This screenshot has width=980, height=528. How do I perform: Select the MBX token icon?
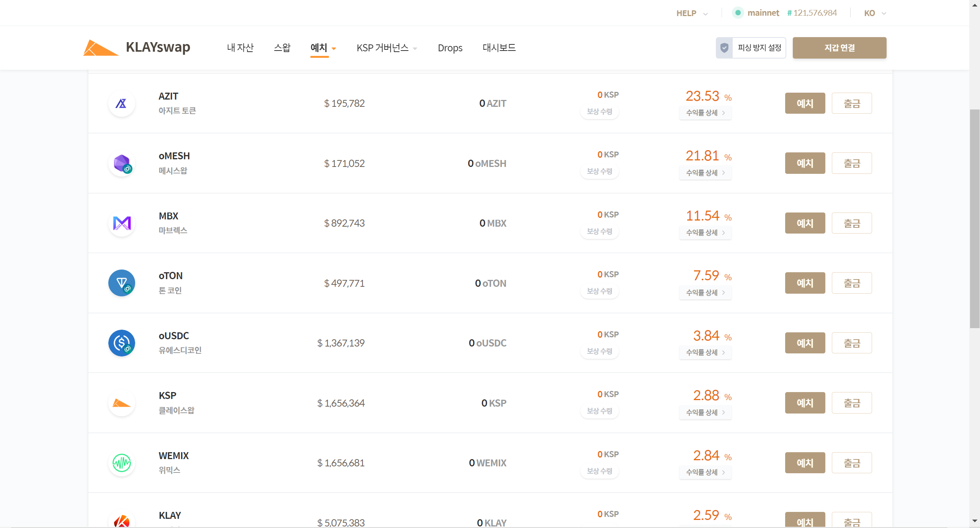[x=121, y=223]
